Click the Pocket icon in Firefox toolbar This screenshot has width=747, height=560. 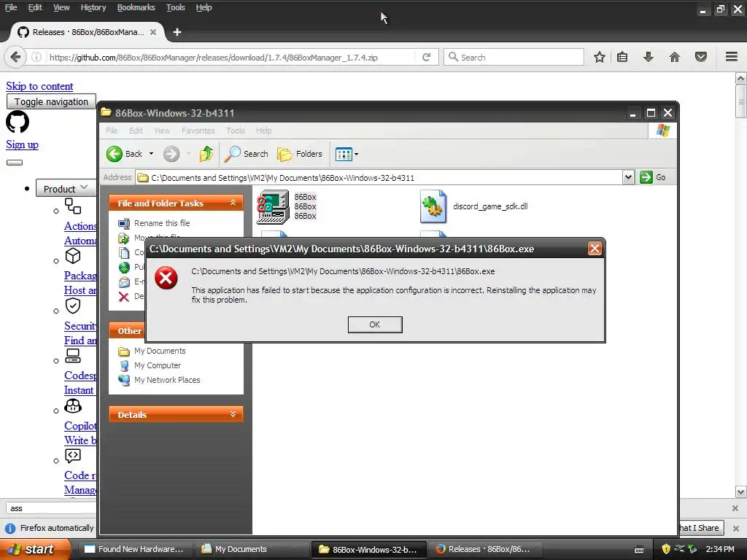pos(701,57)
